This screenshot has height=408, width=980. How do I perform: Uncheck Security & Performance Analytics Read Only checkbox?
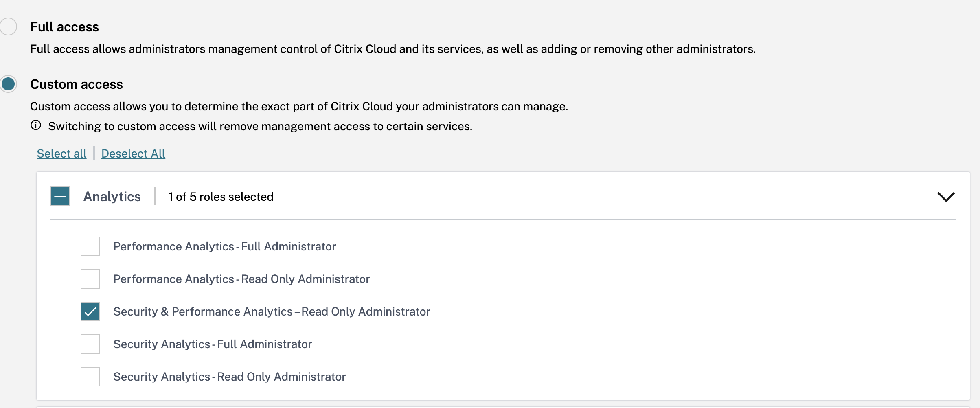coord(90,311)
